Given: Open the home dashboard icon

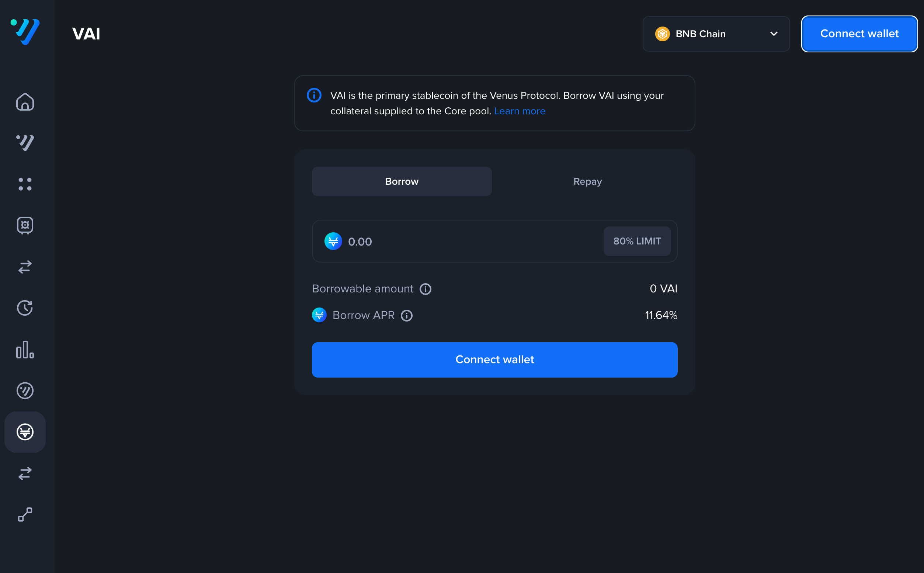Looking at the screenshot, I should (25, 102).
